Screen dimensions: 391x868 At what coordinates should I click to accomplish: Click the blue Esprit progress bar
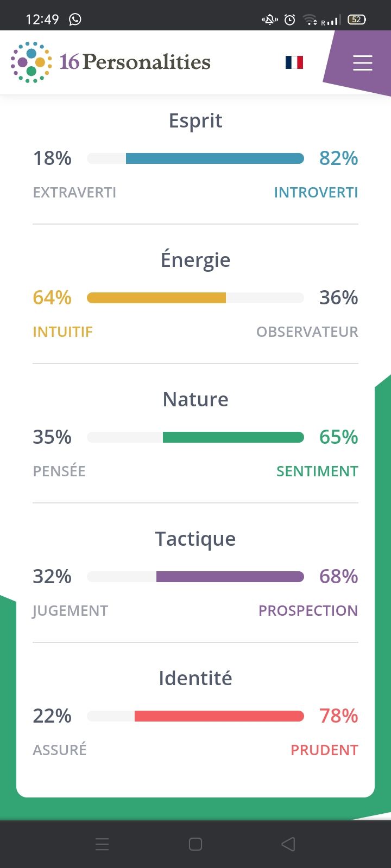click(x=195, y=158)
